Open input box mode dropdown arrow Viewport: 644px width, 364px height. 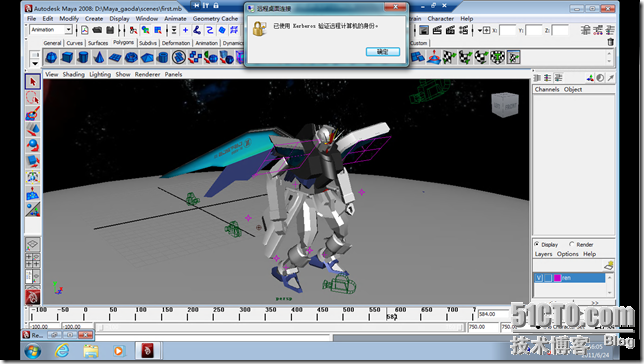tap(479, 30)
